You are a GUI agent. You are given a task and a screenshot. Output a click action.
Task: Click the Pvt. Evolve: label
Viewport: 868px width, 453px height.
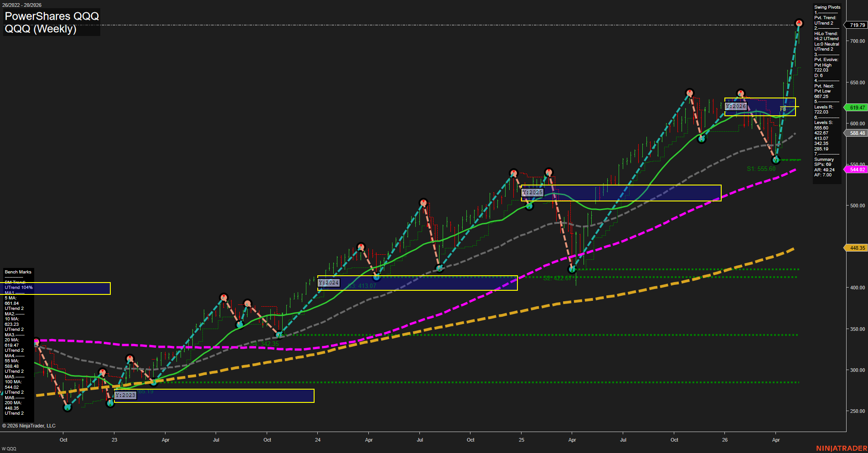(x=826, y=60)
